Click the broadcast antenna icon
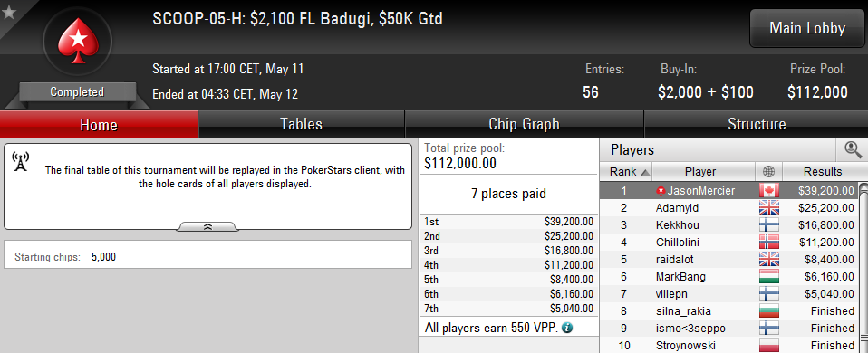The width and height of the screenshot is (868, 353). (x=21, y=161)
